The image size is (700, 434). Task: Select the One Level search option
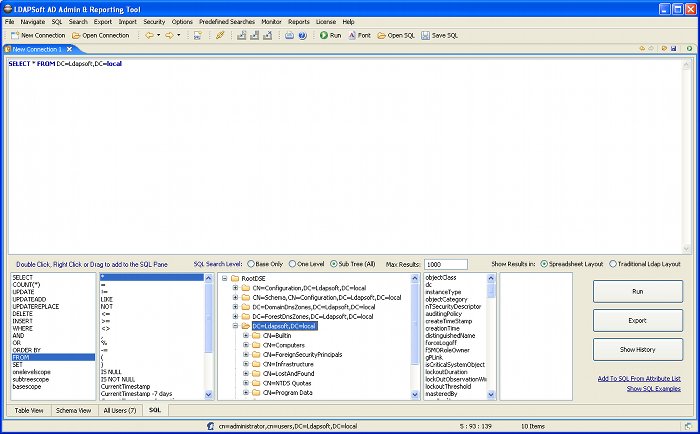294,264
